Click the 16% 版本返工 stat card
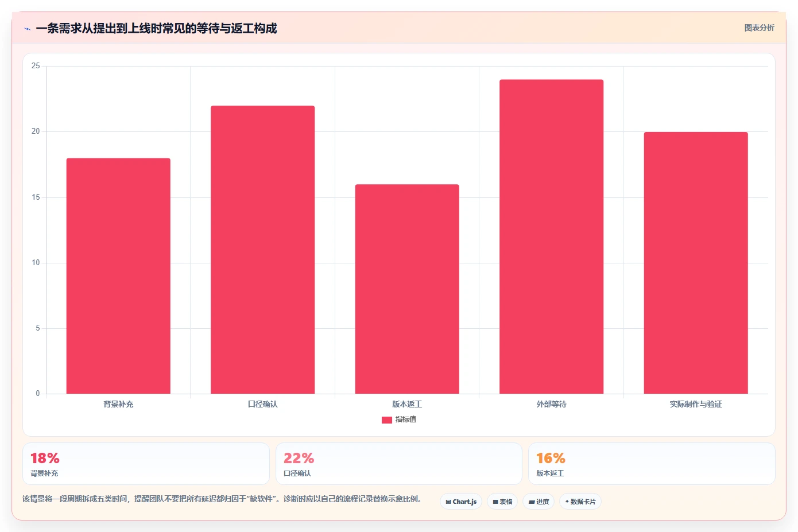 point(652,464)
